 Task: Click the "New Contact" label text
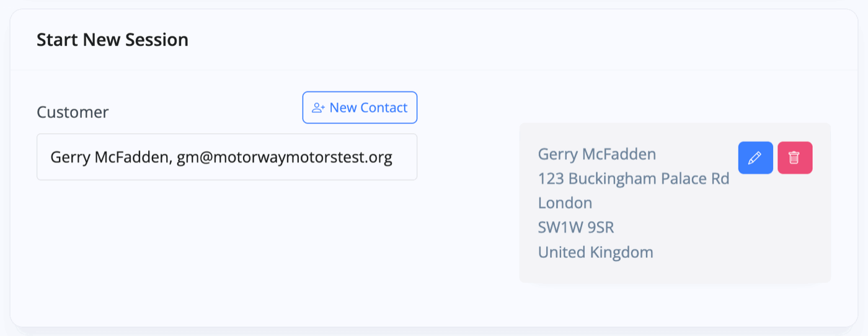[368, 108]
